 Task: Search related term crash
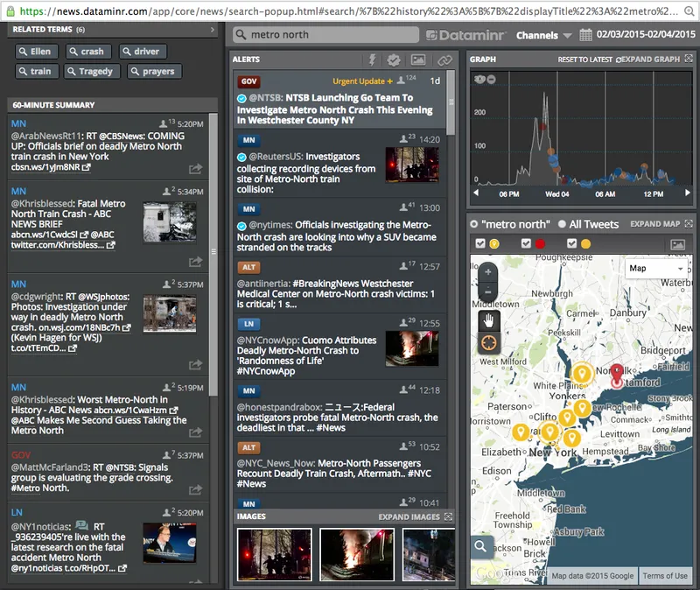coord(87,52)
